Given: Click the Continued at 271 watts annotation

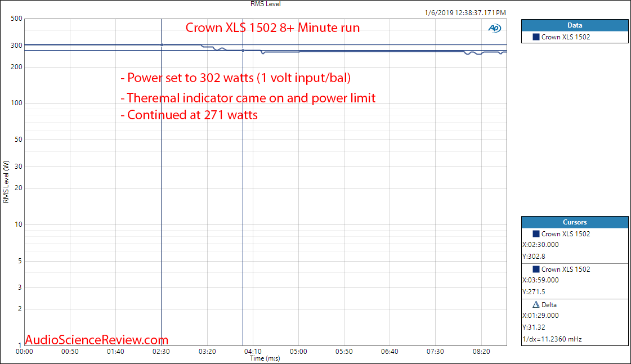Looking at the screenshot, I should (x=189, y=115).
